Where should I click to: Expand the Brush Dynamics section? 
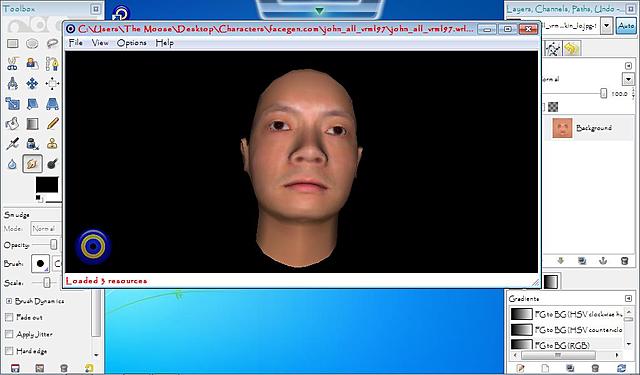9,301
